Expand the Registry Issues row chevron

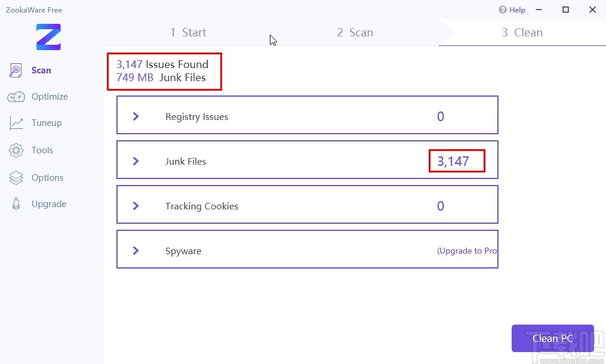point(136,116)
